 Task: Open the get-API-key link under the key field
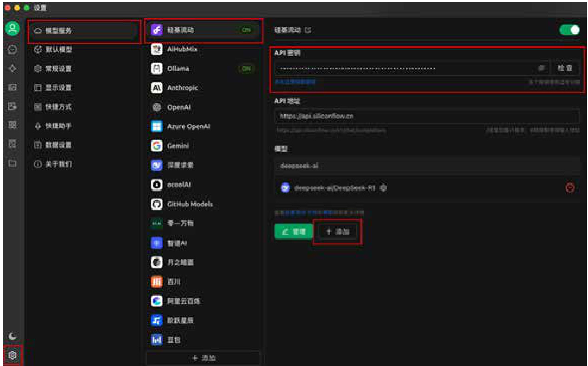(x=295, y=82)
